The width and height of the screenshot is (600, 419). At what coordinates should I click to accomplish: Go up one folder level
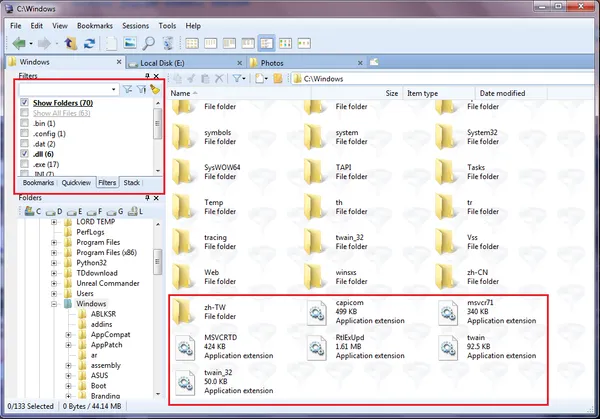(x=70, y=43)
